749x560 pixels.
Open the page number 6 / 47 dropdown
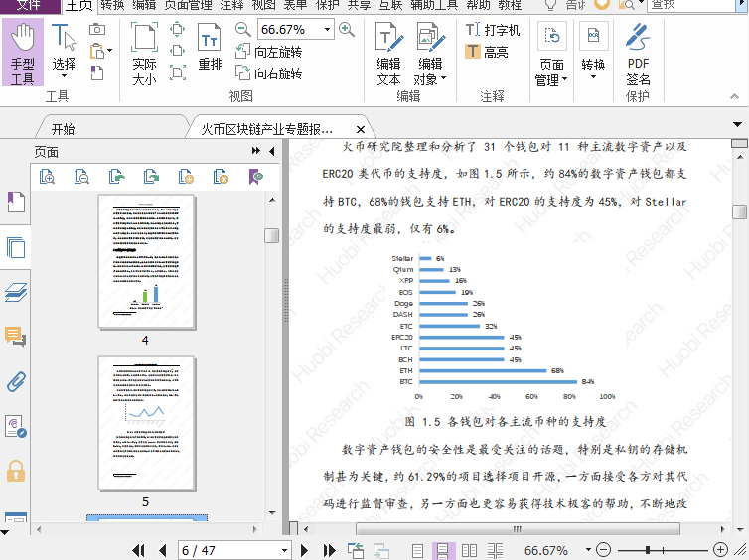285,550
